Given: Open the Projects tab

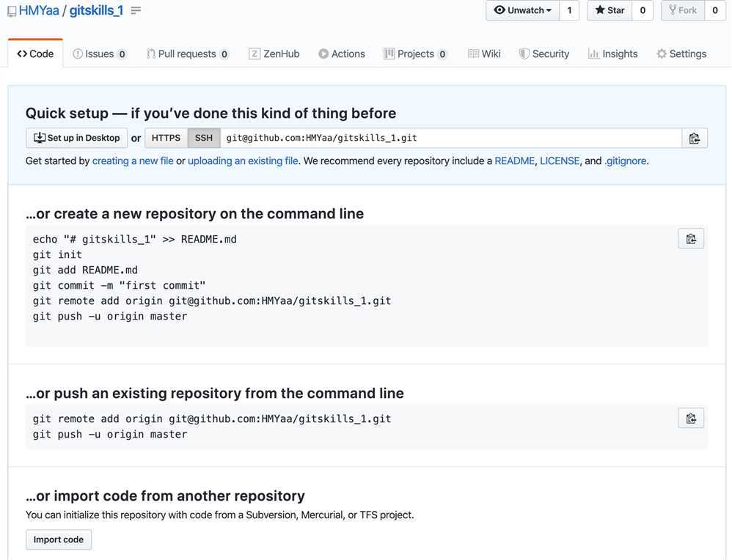Looking at the screenshot, I should (415, 54).
